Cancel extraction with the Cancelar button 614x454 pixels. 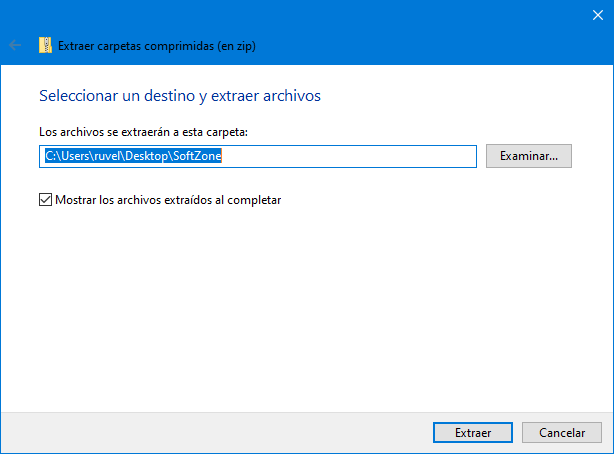click(562, 433)
